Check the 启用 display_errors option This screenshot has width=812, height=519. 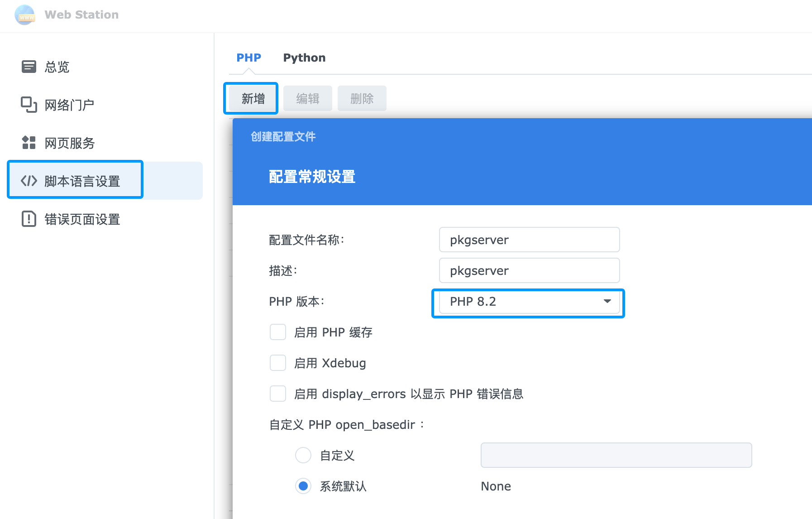coord(278,394)
